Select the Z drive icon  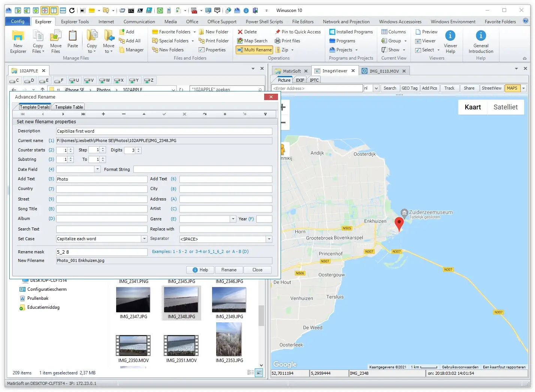point(149,81)
